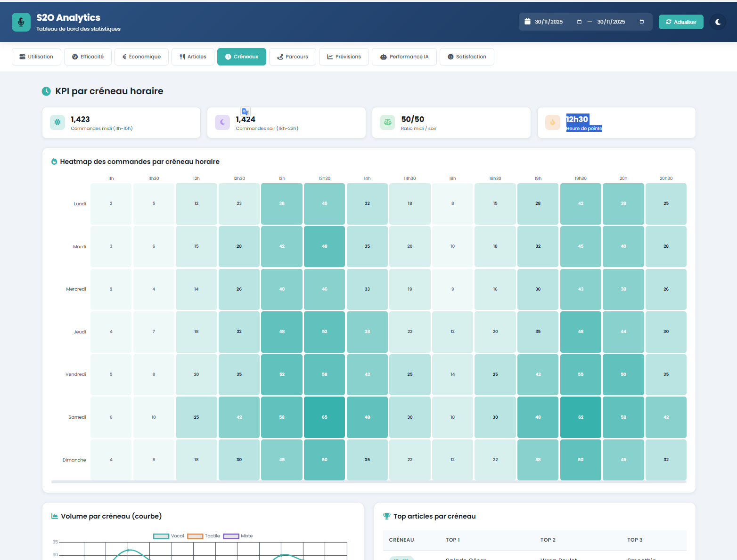Open the end date calendar picker

pyautogui.click(x=641, y=22)
